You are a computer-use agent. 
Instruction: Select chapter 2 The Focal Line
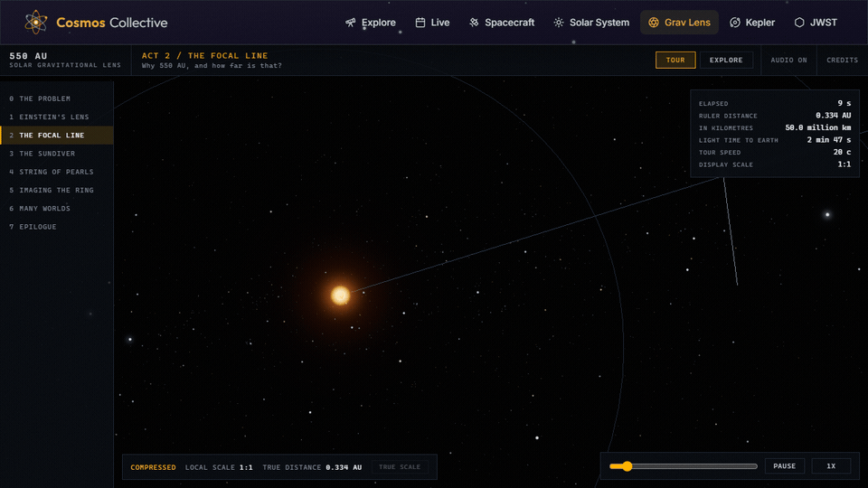[57, 135]
